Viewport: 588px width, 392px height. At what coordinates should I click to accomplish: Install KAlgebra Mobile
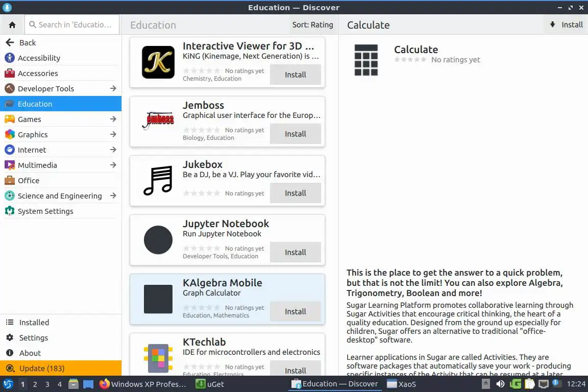[296, 312]
